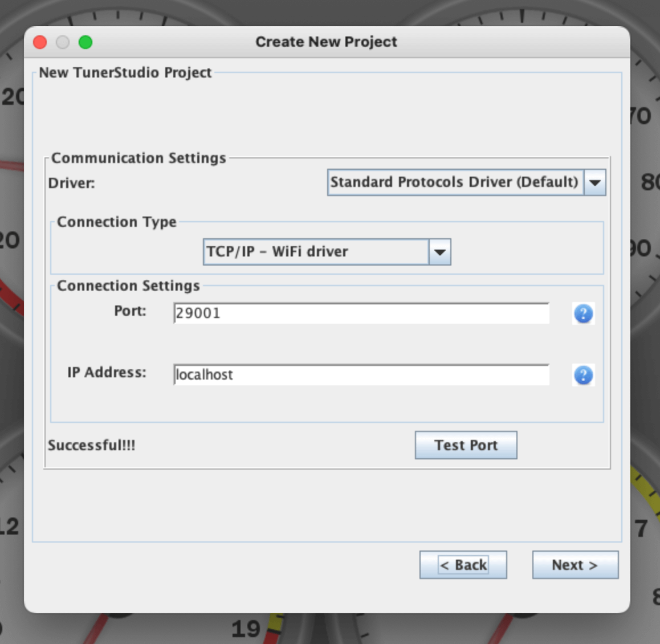Click the New TunerStudio Project heading
Screen dimensions: 660x644
[x=125, y=72]
